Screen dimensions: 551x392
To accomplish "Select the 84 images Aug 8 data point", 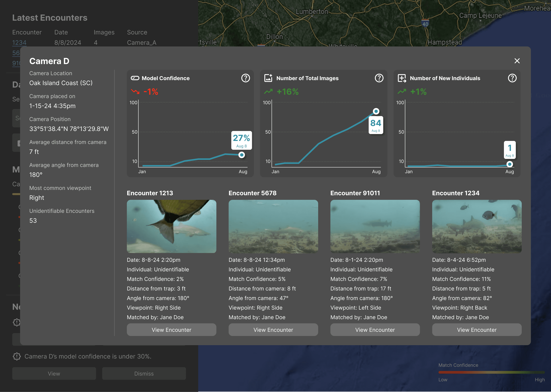I will [x=376, y=111].
